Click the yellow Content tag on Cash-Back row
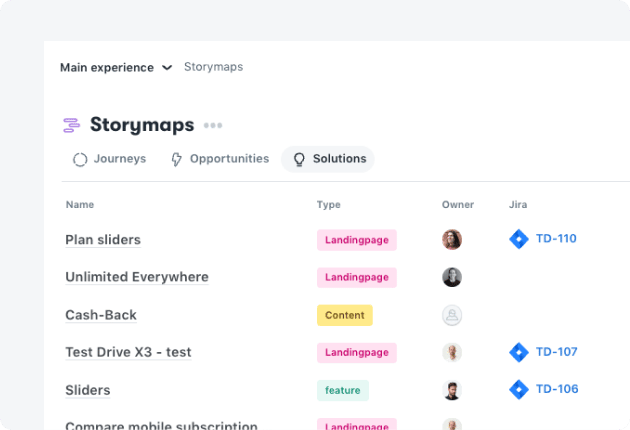Image resolution: width=630 pixels, height=430 pixels. (345, 315)
